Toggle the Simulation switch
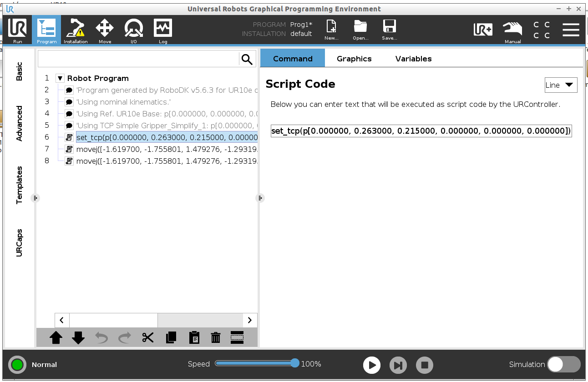 (x=563, y=364)
